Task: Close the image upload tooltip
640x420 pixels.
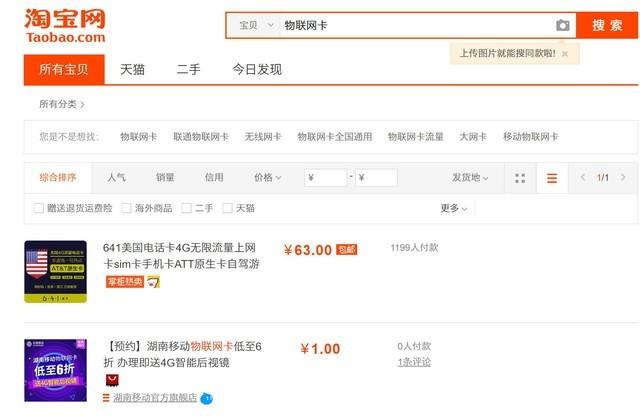Action: (x=565, y=53)
